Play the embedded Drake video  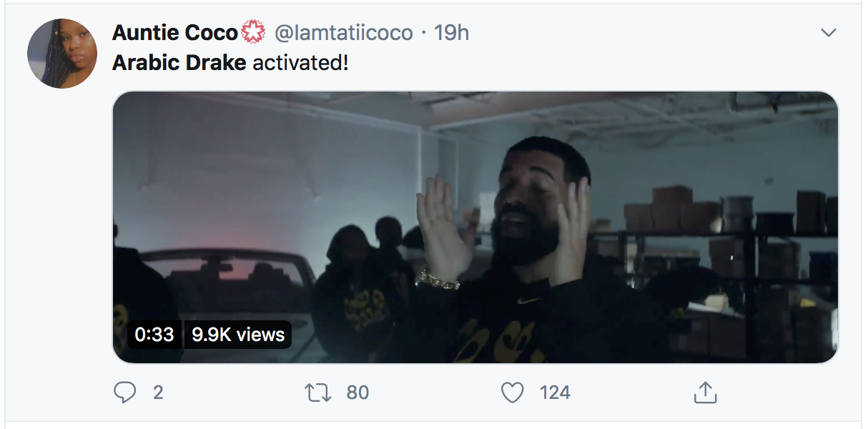point(475,227)
